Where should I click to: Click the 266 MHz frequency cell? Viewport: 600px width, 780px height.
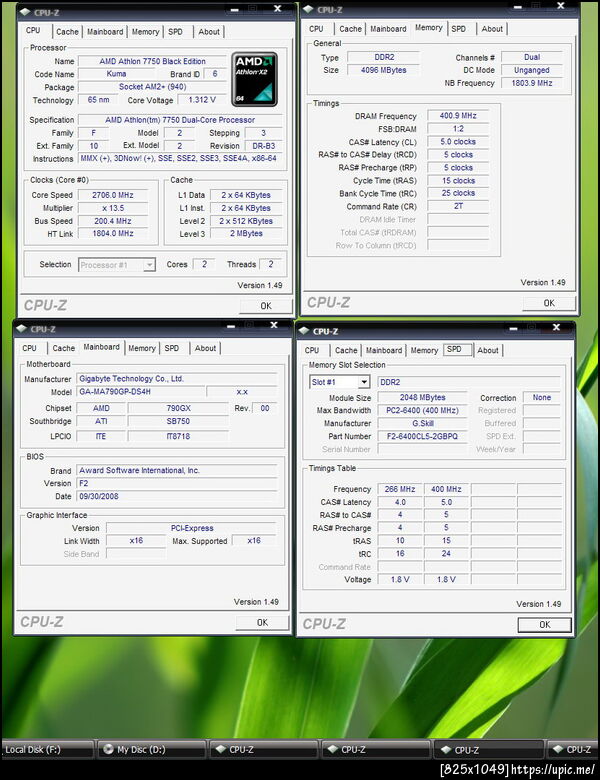(x=400, y=489)
